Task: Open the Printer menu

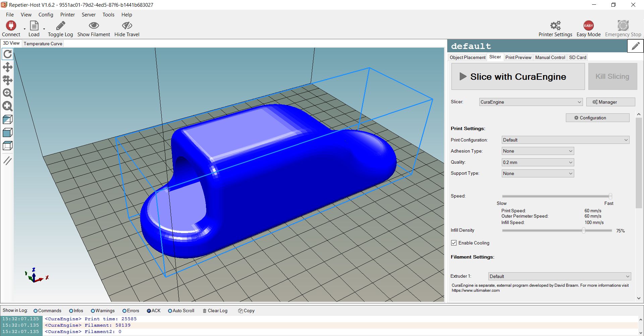Action: click(67, 14)
